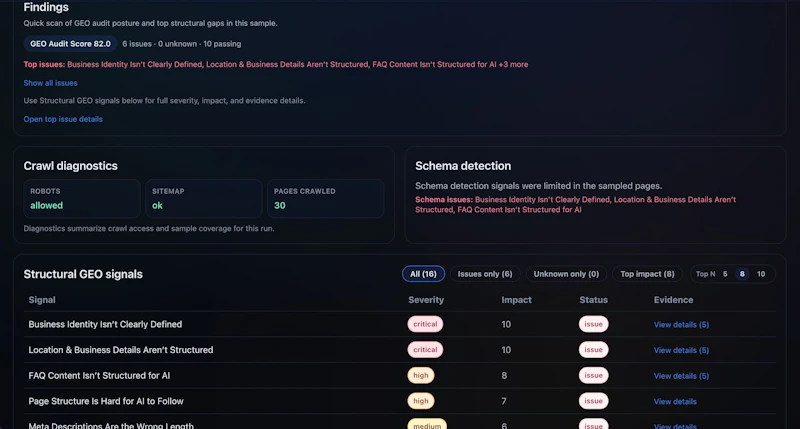The height and width of the screenshot is (429, 800).
Task: Click the Pages Crawled 30 card
Action: pos(326,198)
